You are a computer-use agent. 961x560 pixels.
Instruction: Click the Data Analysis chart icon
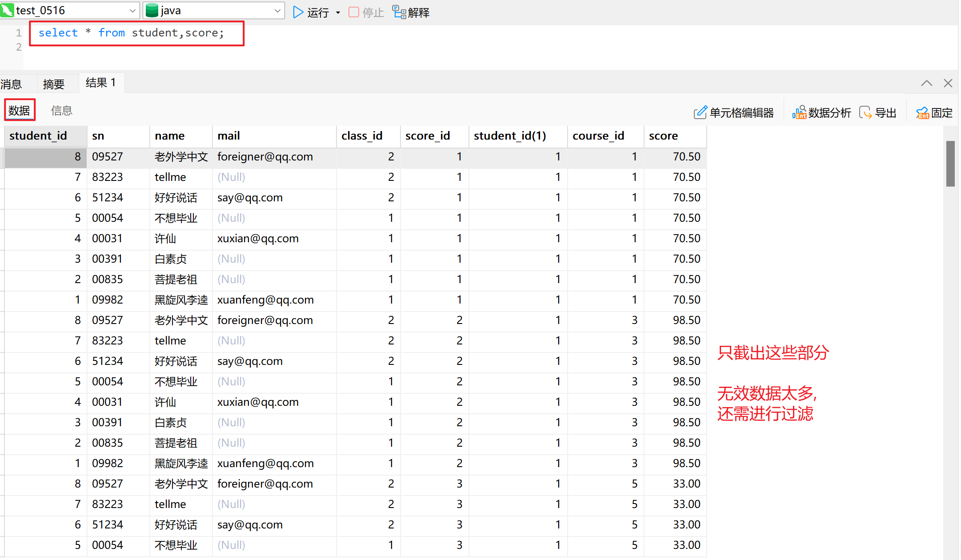pos(799,112)
